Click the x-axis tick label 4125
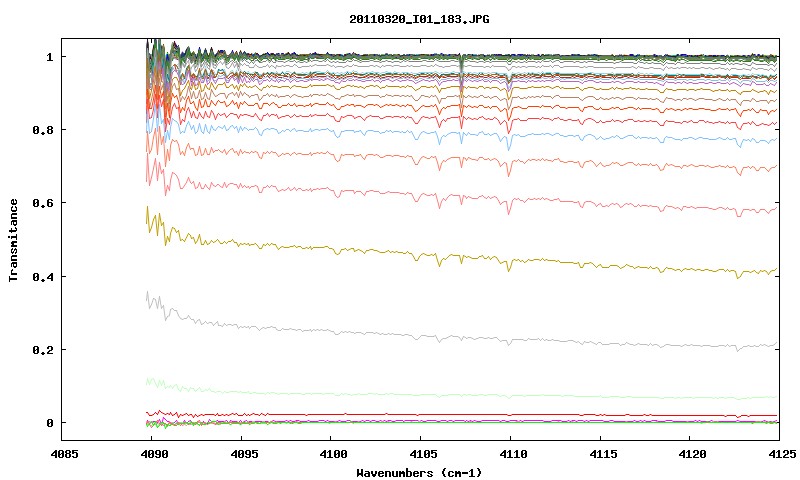Viewport: 800px width, 480px height. (x=782, y=454)
